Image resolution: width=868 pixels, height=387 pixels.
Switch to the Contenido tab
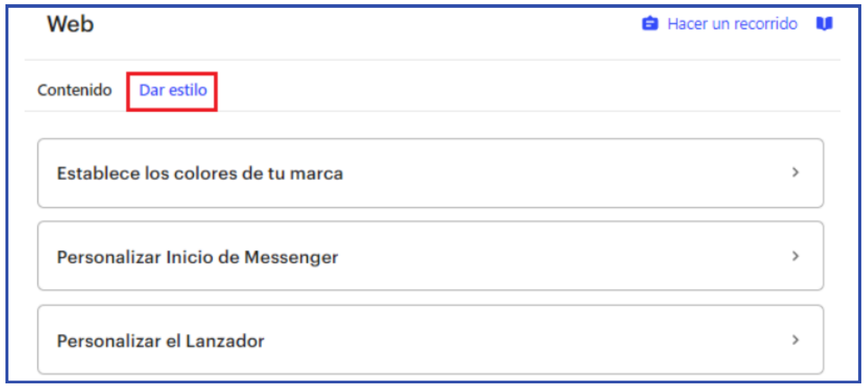[74, 90]
